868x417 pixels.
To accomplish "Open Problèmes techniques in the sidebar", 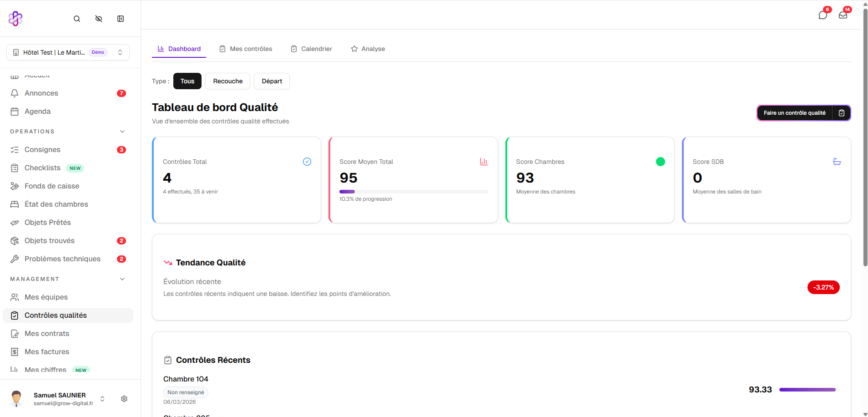I will (62, 259).
